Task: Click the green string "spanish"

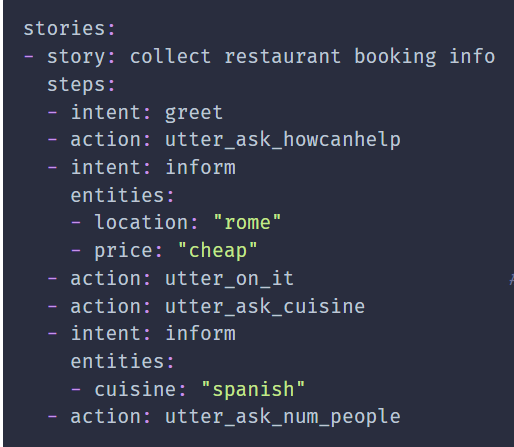Action: point(253,389)
